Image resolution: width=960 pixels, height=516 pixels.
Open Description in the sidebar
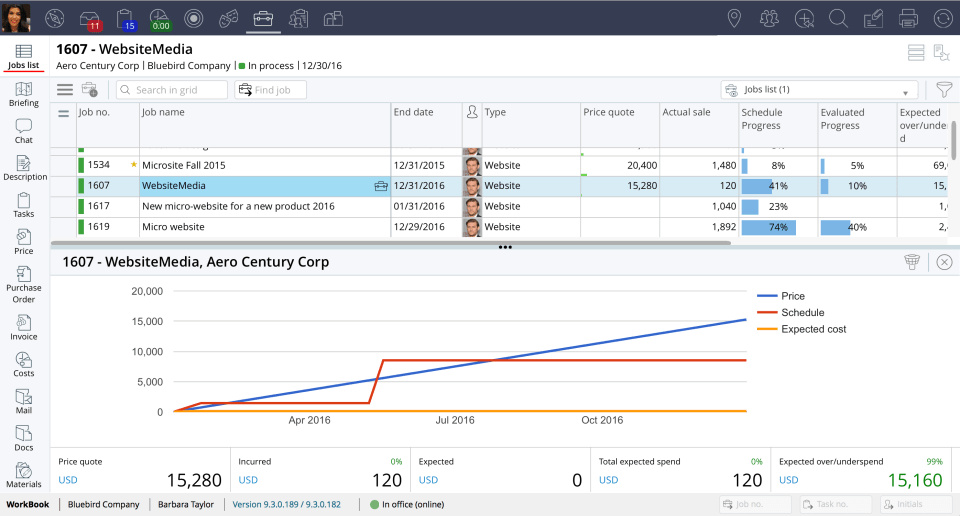pos(24,168)
